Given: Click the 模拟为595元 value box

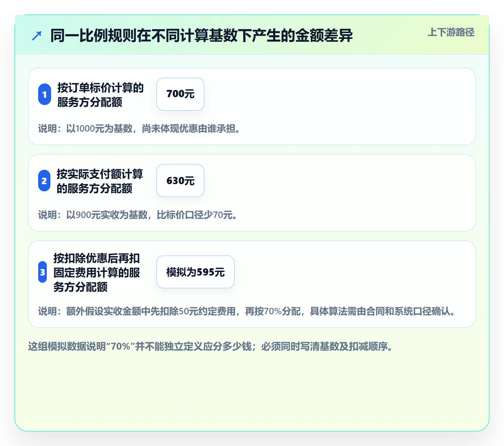Looking at the screenshot, I should pos(195,272).
